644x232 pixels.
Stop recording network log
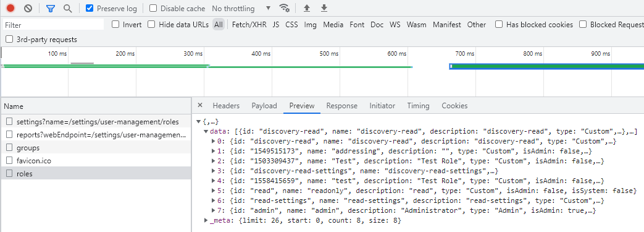[10, 8]
